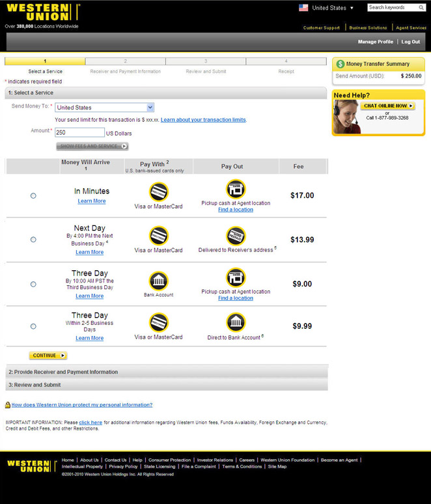
Task: Choose the $9.00 Three Day radio option
Action: point(33,284)
